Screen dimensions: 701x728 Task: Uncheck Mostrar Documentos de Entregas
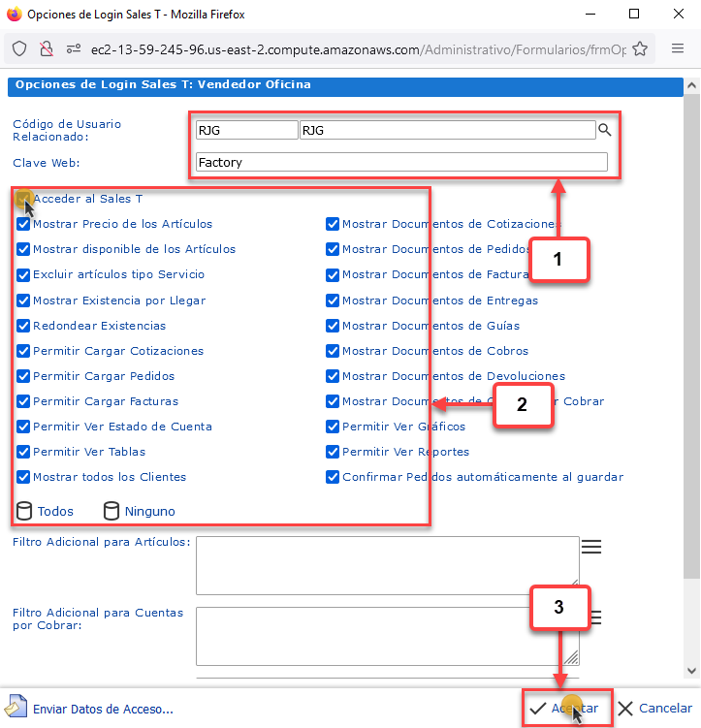333,301
